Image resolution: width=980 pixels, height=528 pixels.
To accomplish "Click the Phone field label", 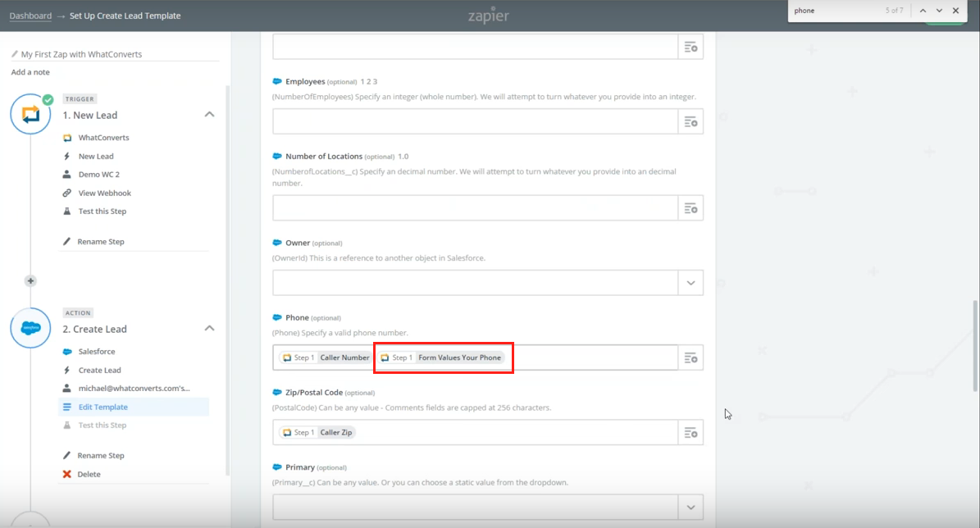I will coord(297,317).
